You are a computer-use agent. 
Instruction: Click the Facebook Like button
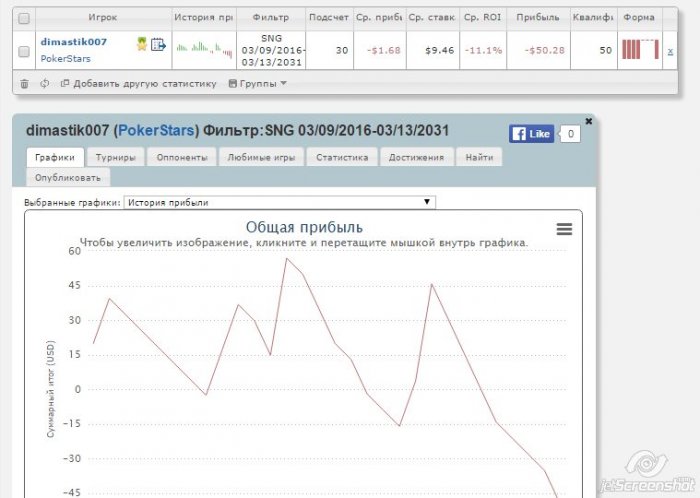531,134
